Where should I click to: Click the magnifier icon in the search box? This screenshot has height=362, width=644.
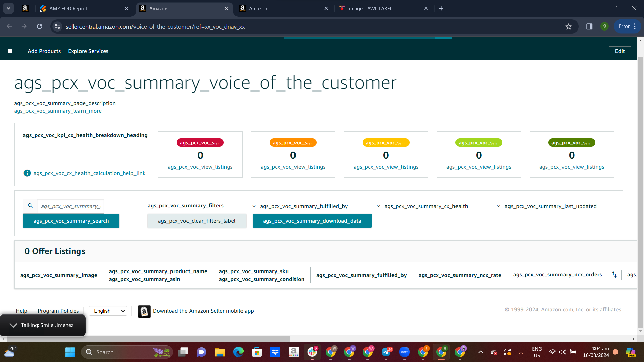click(x=30, y=206)
